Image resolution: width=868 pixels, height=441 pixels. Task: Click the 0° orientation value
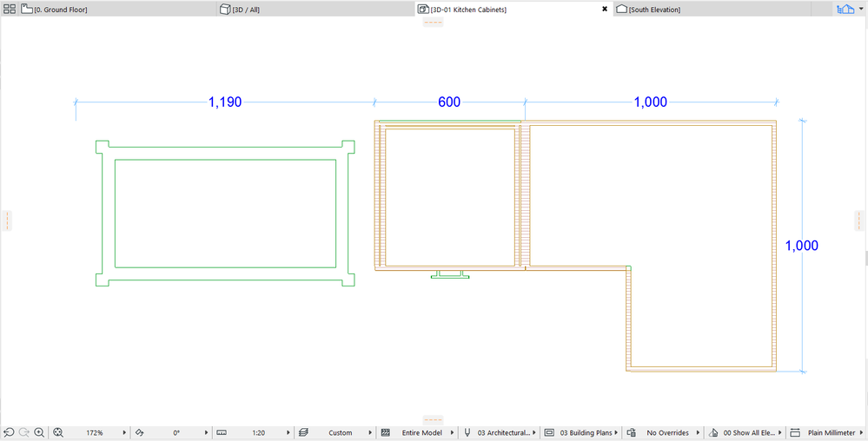point(176,432)
